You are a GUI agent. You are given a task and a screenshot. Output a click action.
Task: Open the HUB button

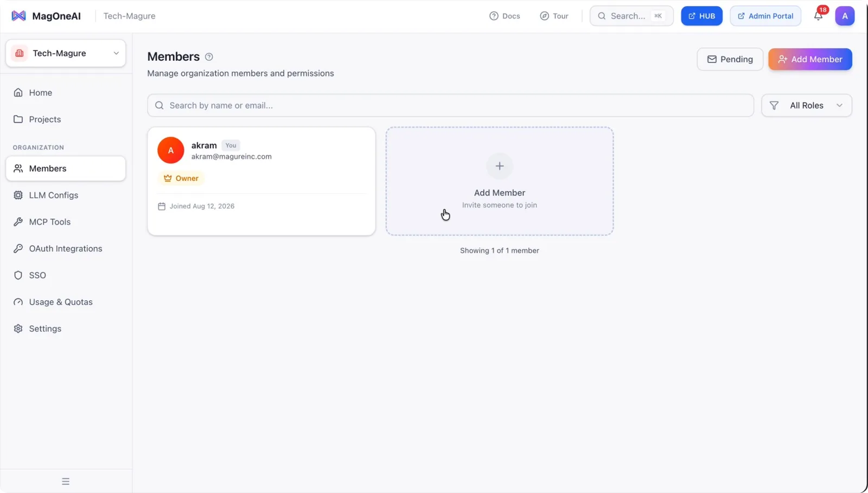click(x=701, y=16)
